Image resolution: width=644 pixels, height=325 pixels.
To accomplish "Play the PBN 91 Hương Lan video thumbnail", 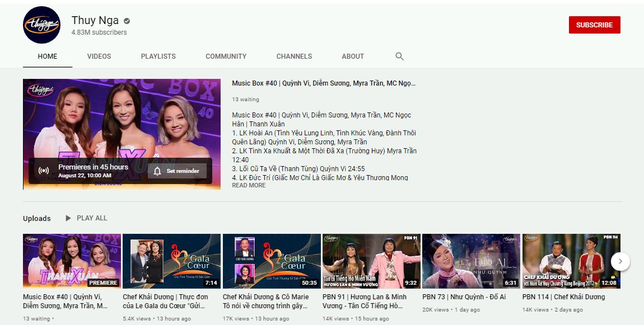I will tap(371, 261).
